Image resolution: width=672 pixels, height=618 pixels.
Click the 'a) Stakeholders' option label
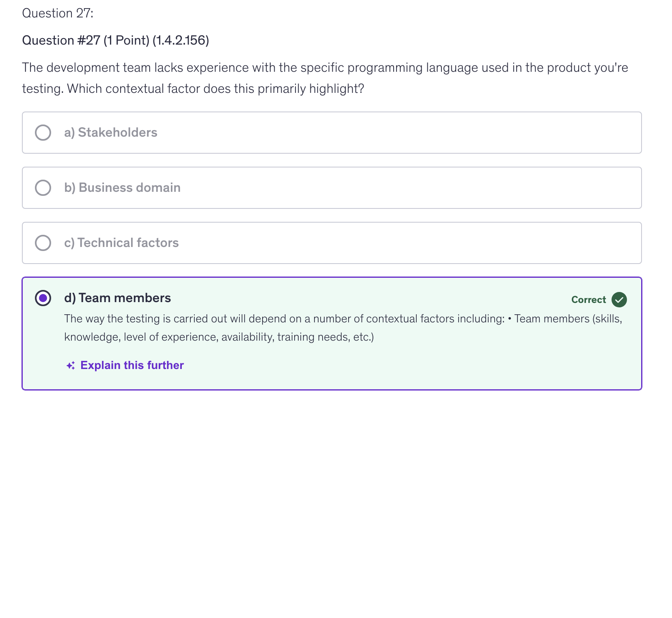pyautogui.click(x=110, y=133)
